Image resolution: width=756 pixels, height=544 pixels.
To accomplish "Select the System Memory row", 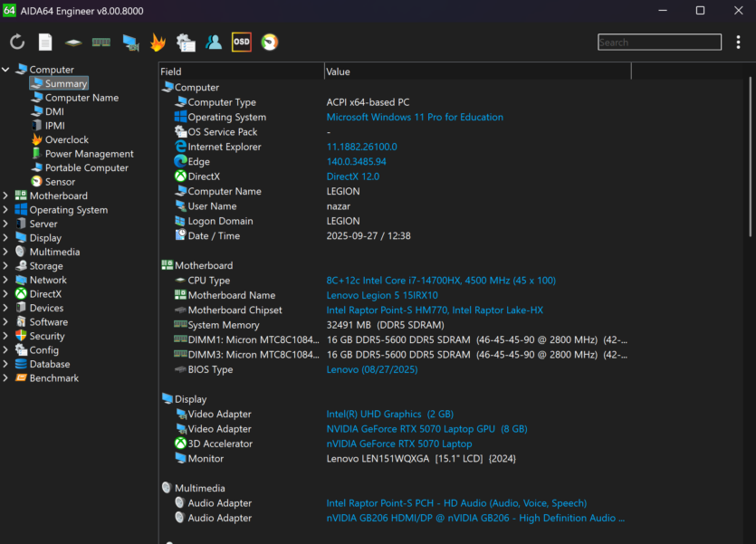I will [x=395, y=325].
